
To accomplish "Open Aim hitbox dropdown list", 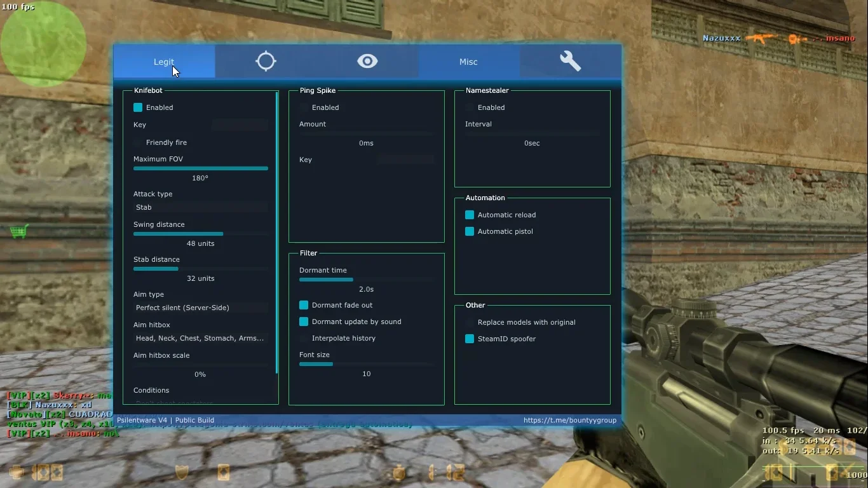I will click(x=201, y=338).
